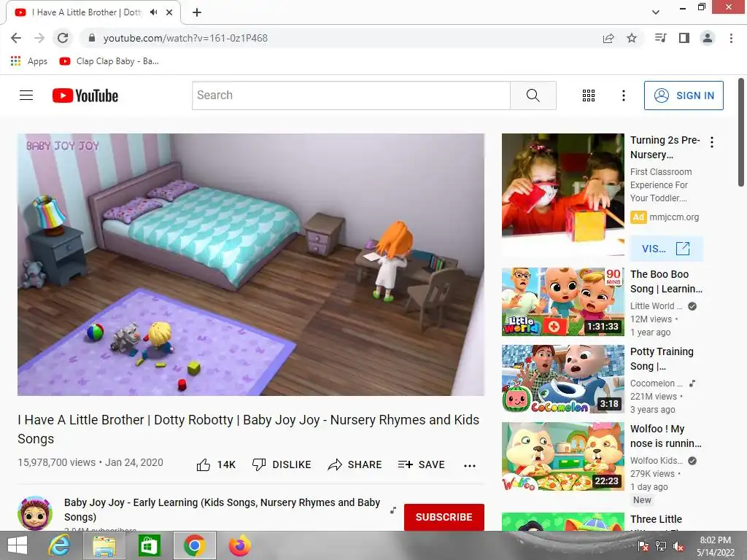Open Potty Training Song thumbnail
747x560 pixels.
point(562,379)
